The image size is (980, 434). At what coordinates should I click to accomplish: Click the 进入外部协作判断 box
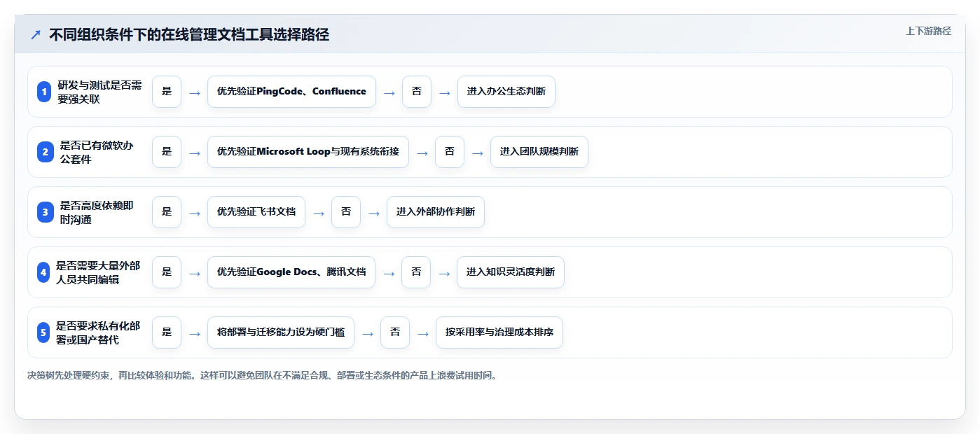click(436, 212)
